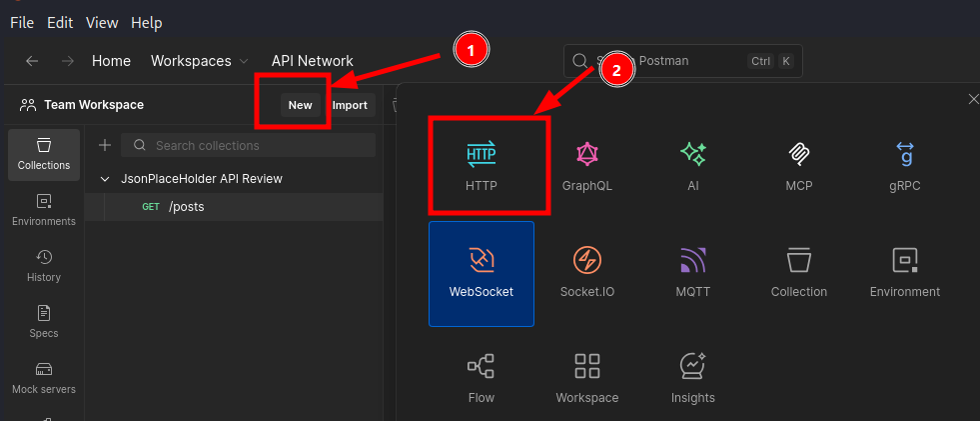Create a new Socket.IO request
This screenshot has width=980, height=421.
(586, 274)
